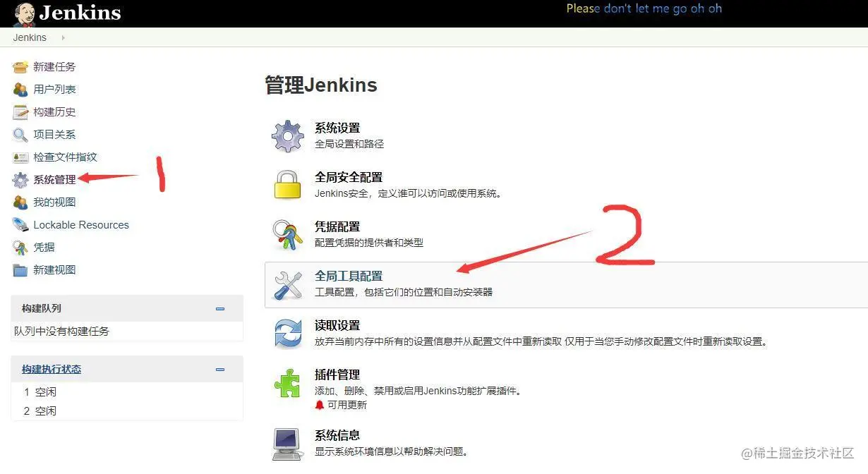Open 用户列表 in the sidebar
This screenshot has width=868, height=474.
[54, 90]
